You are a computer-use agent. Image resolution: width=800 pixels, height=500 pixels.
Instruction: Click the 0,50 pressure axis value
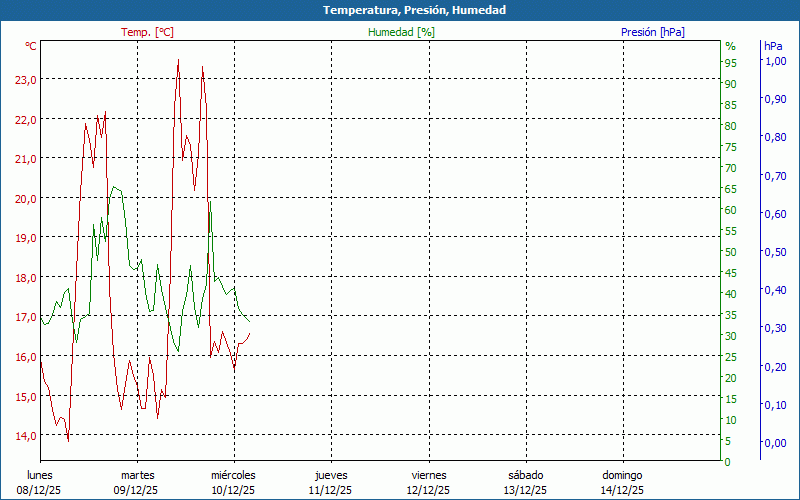pyautogui.click(x=775, y=252)
